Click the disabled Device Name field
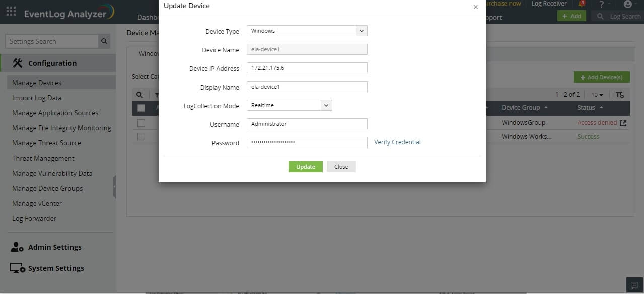This screenshot has width=644, height=294. 307,49
